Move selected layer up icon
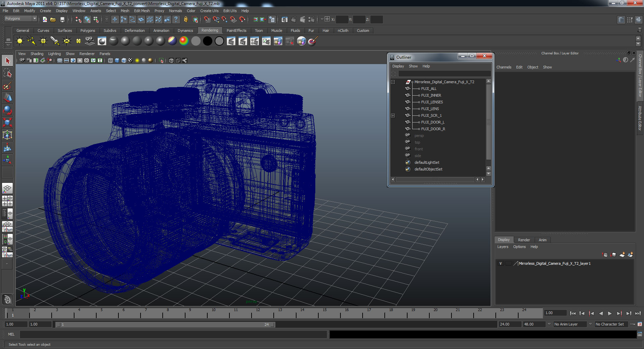The image size is (644, 349). [x=605, y=255]
